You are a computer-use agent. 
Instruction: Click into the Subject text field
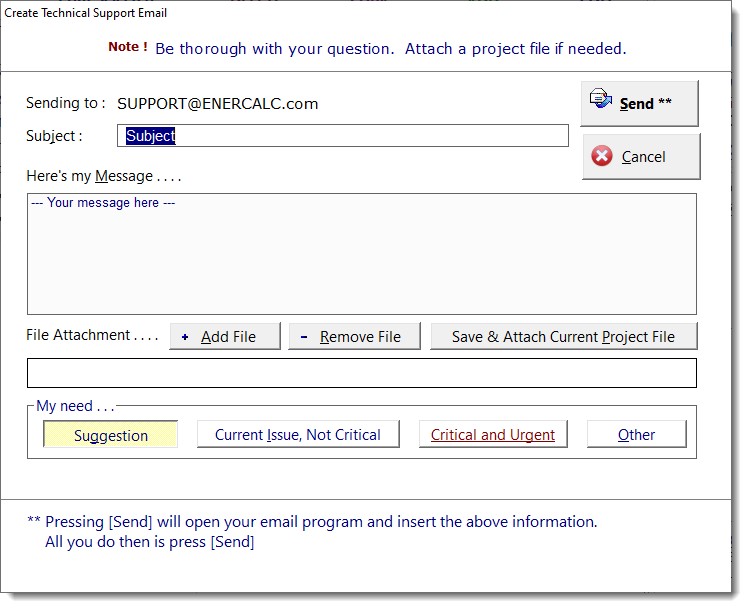[x=343, y=136]
